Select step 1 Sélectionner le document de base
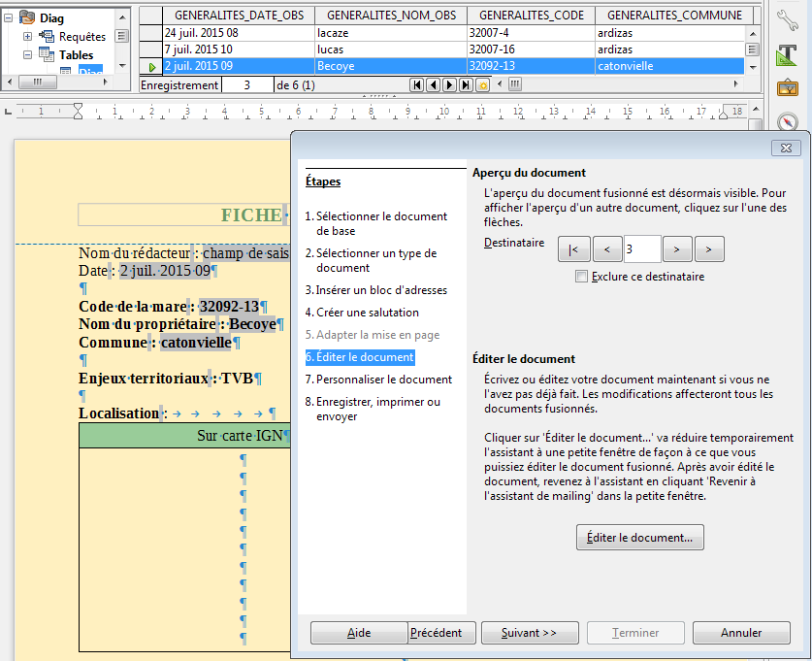This screenshot has width=812, height=661. [x=376, y=223]
